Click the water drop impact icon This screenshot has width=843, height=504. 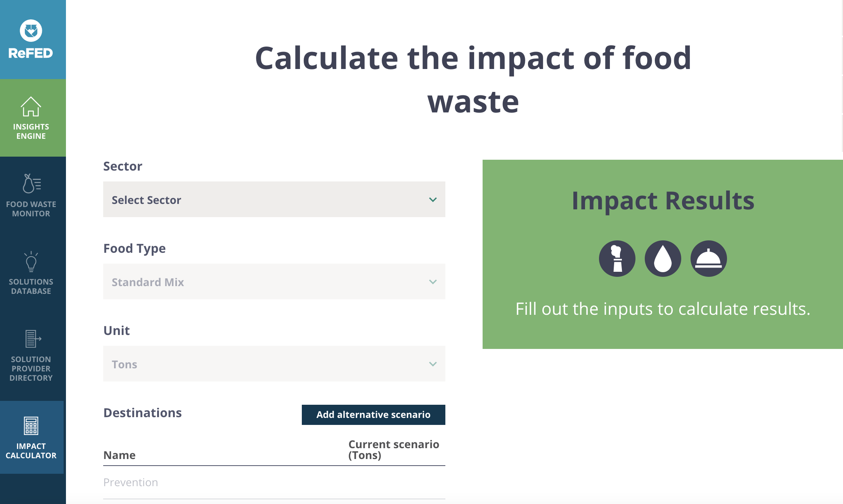(663, 259)
